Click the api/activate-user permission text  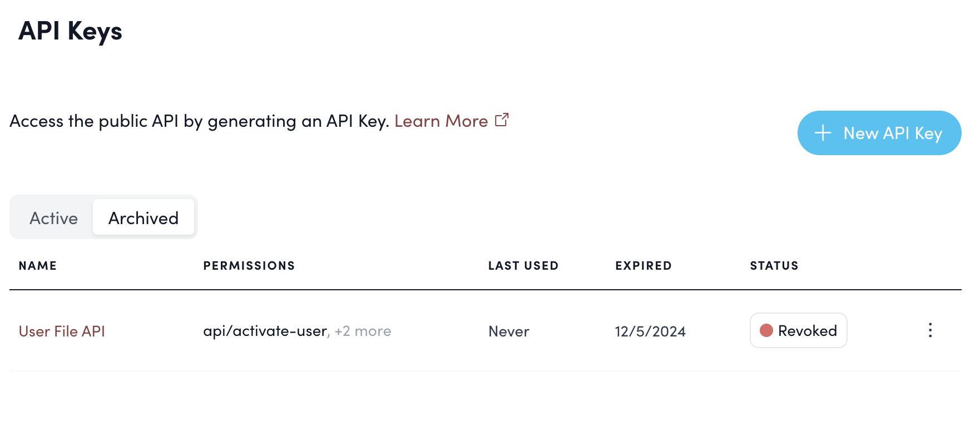[x=265, y=330]
